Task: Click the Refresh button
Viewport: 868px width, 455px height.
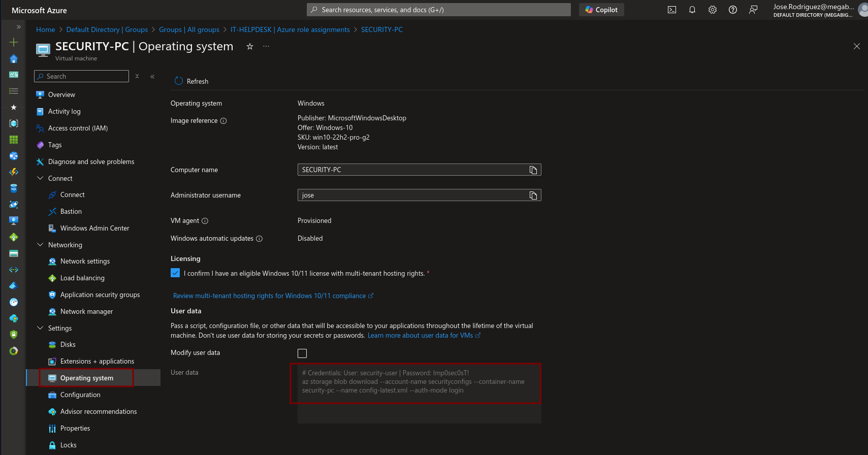Action: 191,81
